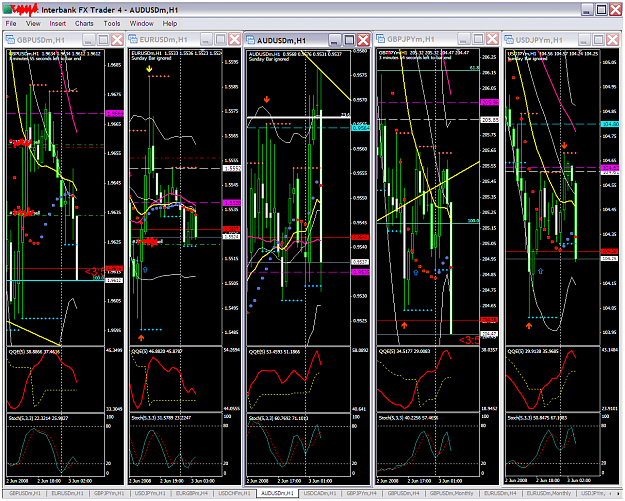The image size is (625, 501).
Task: Switch to the USDCHFm,H1 chart tab
Action: pyautogui.click(x=234, y=493)
